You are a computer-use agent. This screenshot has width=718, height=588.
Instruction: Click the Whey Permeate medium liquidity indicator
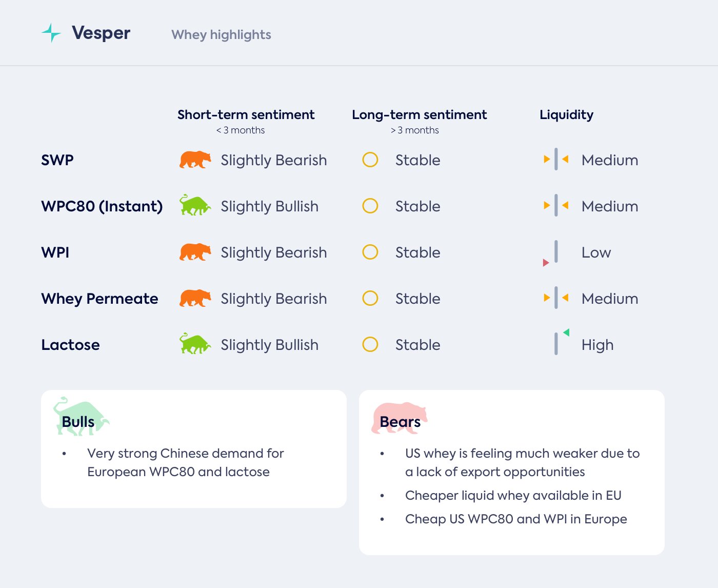coord(556,298)
